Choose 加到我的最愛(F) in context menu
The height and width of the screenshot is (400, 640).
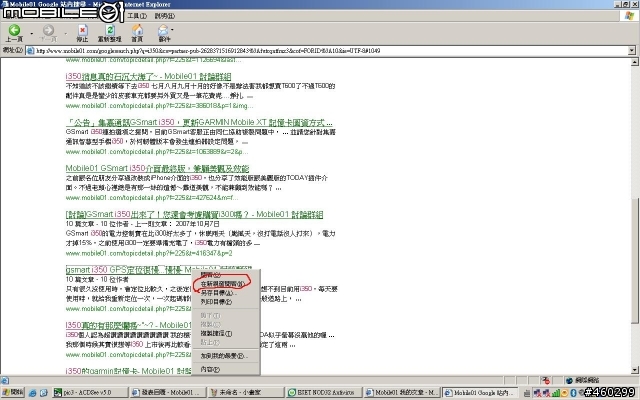224,356
